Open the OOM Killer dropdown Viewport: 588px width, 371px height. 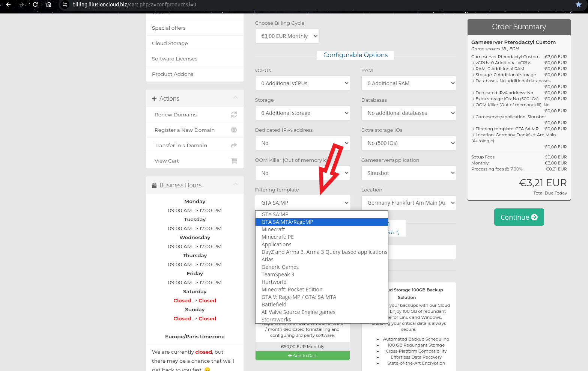[302, 173]
